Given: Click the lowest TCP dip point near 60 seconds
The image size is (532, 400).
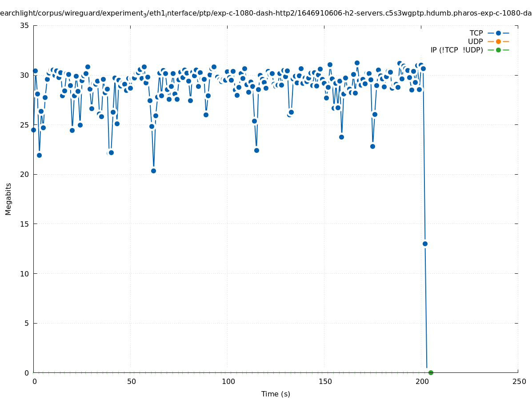Looking at the screenshot, I should (153, 171).
